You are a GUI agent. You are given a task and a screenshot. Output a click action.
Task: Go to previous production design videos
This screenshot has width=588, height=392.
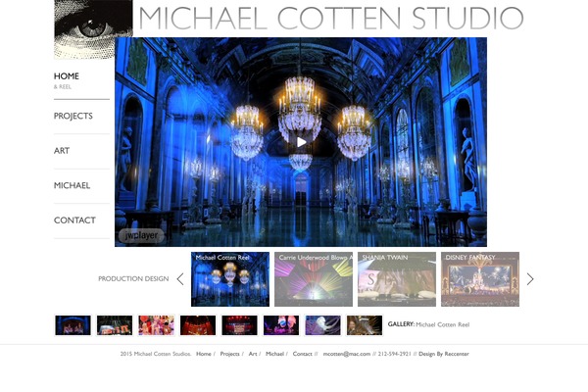point(180,279)
